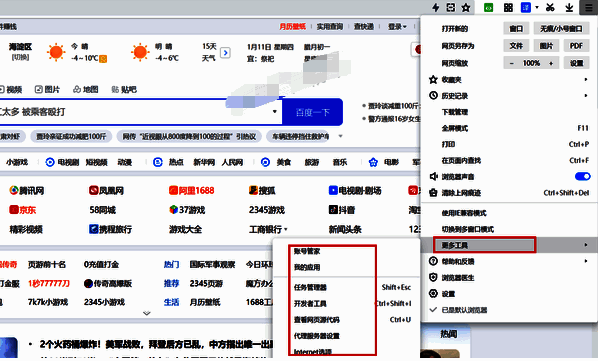Click 切换 under 海淀区 location
This screenshot has height=361, width=598.
[20, 57]
